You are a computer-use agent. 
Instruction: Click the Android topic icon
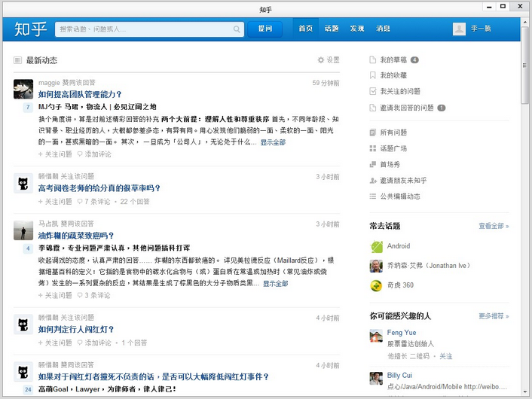(377, 246)
